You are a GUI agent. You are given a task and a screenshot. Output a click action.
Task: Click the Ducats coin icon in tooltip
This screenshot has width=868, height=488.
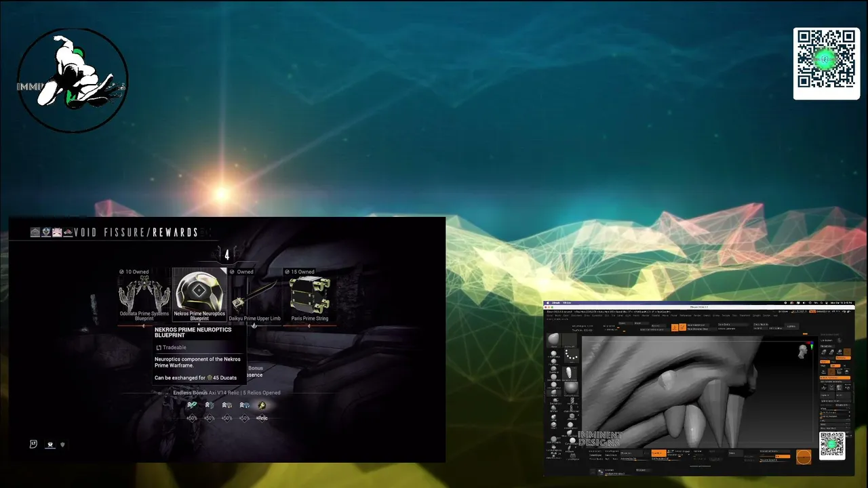(210, 378)
